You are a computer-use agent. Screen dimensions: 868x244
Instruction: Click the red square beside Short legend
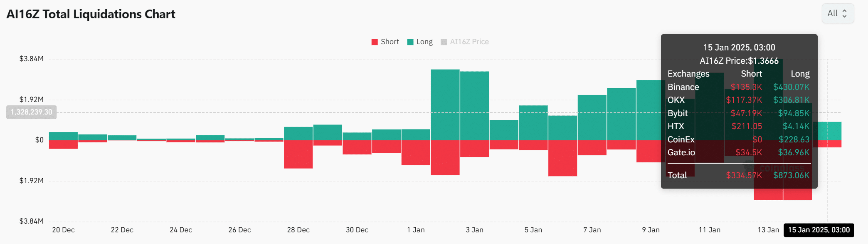375,42
